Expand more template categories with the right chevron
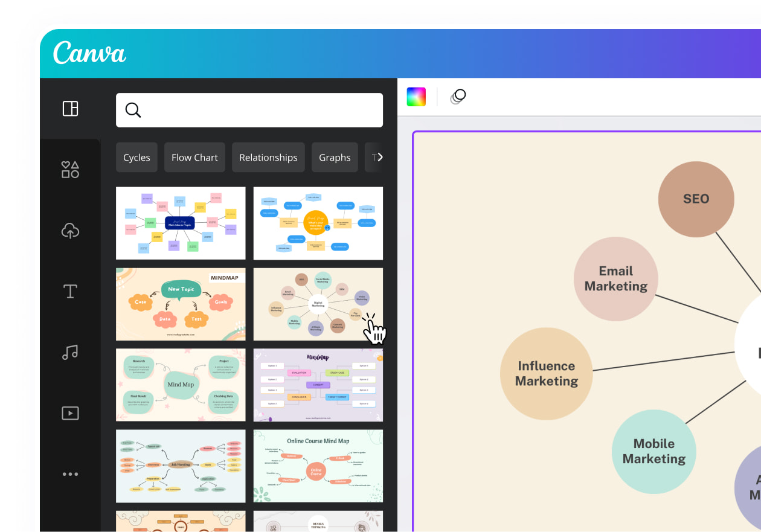761x532 pixels. [381, 157]
